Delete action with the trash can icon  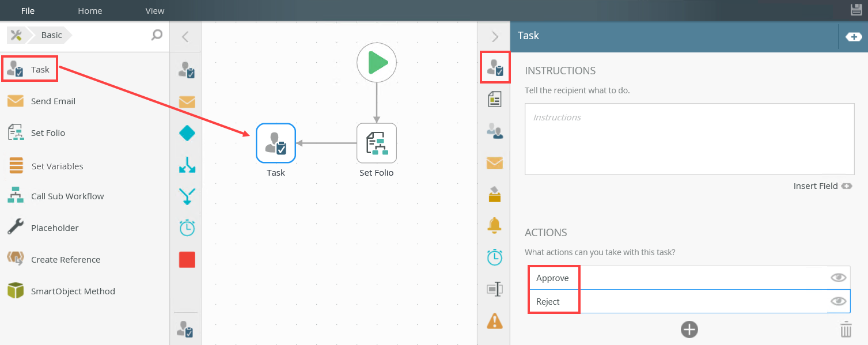coord(846,330)
